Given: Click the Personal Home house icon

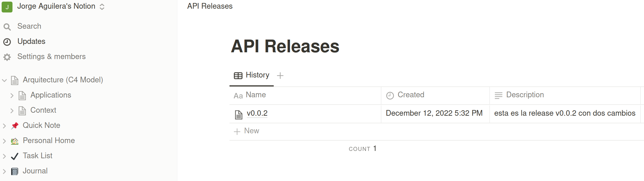Looking at the screenshot, I should (15, 141).
